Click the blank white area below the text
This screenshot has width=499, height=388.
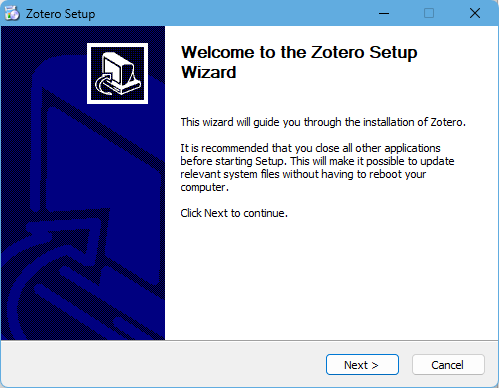coord(330,280)
